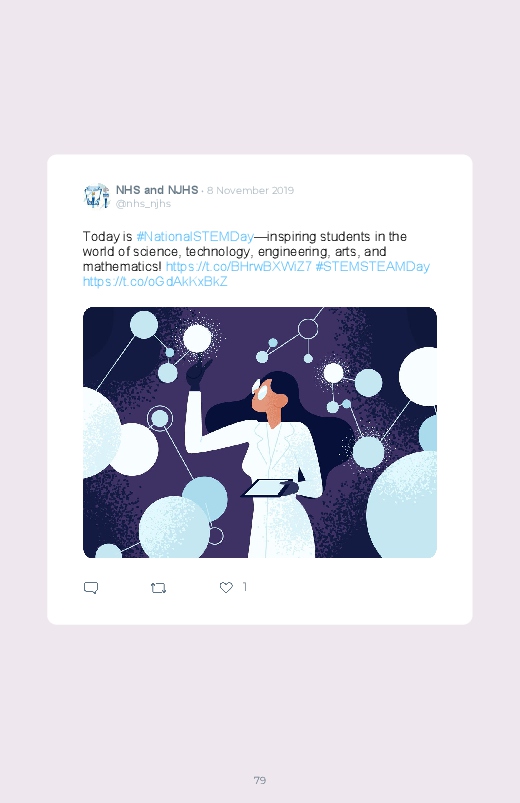Click the page number 79
This screenshot has height=803, width=520.
click(260, 780)
